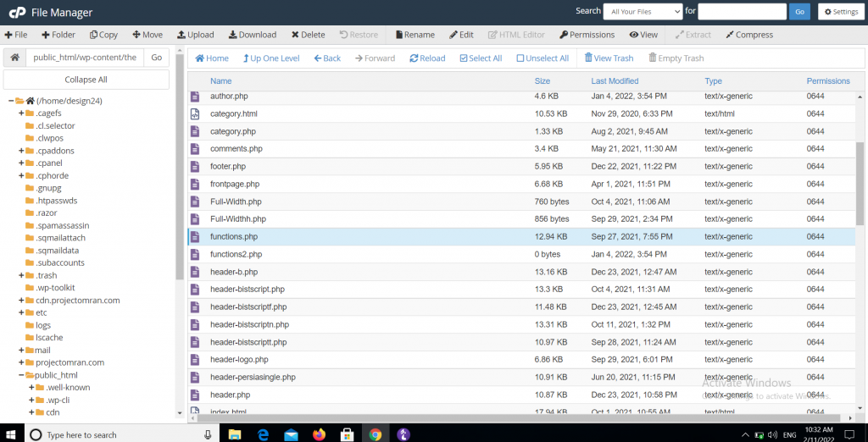Expand the .cpanel folder in tree
Image resolution: width=868 pixels, height=442 pixels.
point(21,163)
